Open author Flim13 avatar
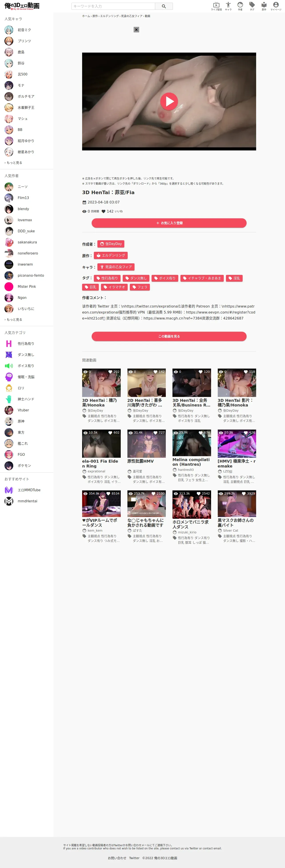The image size is (285, 868). [x=9, y=198]
